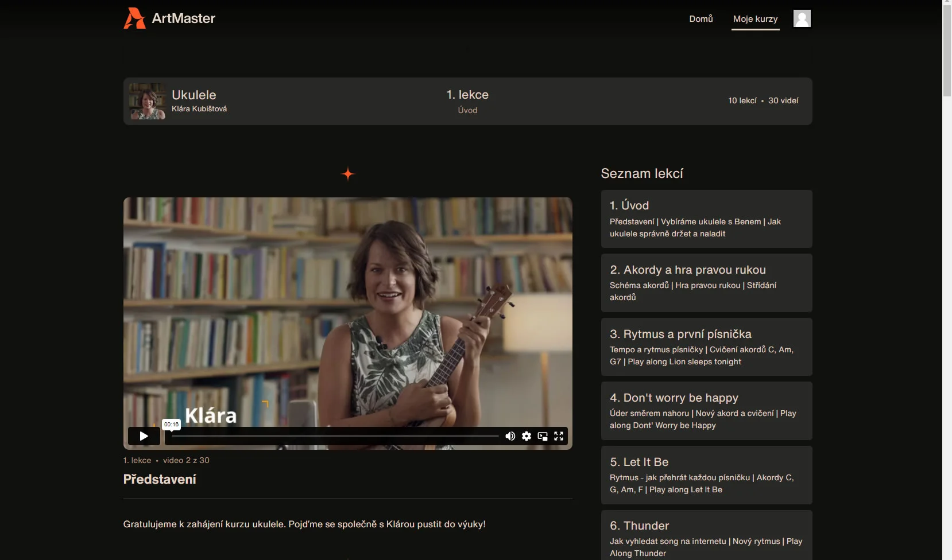Click the ArtMaster logo icon
The width and height of the screenshot is (952, 560).
[135, 18]
